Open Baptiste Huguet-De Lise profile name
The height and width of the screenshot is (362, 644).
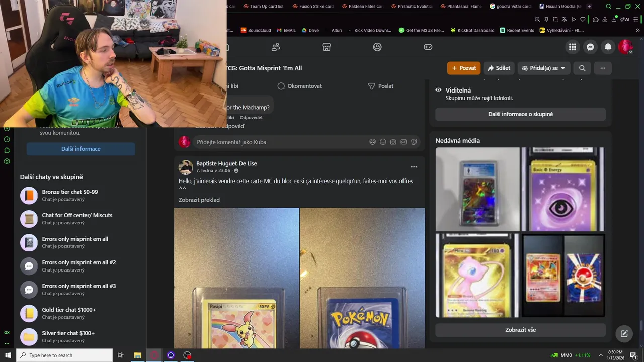226,163
